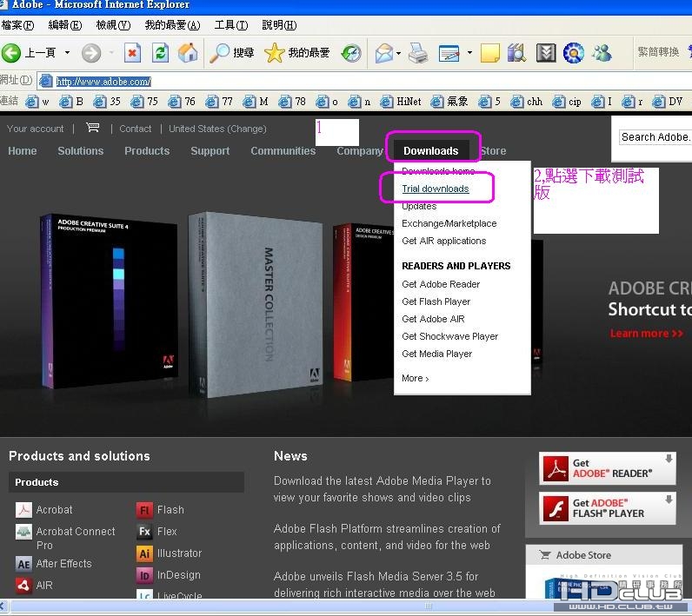This screenshot has height=616, width=692.
Task: Click Contact link in top bar
Action: click(x=135, y=129)
